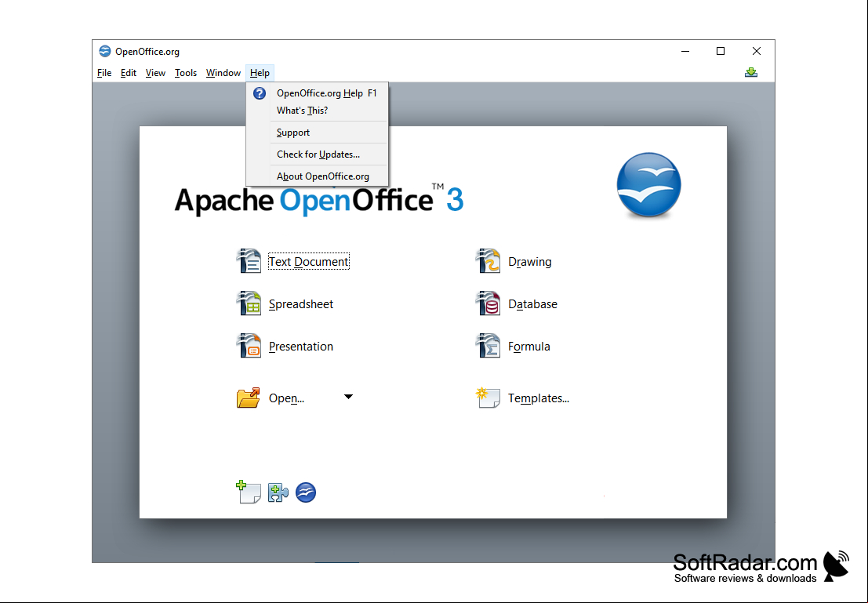Choose What's This? from Help menu
The image size is (868, 603).
[318, 111]
